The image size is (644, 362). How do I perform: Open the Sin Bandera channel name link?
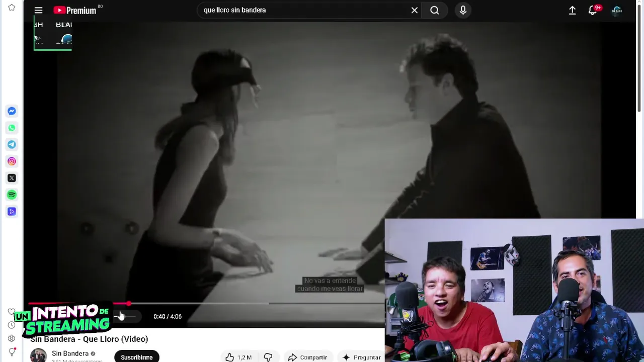(x=70, y=353)
